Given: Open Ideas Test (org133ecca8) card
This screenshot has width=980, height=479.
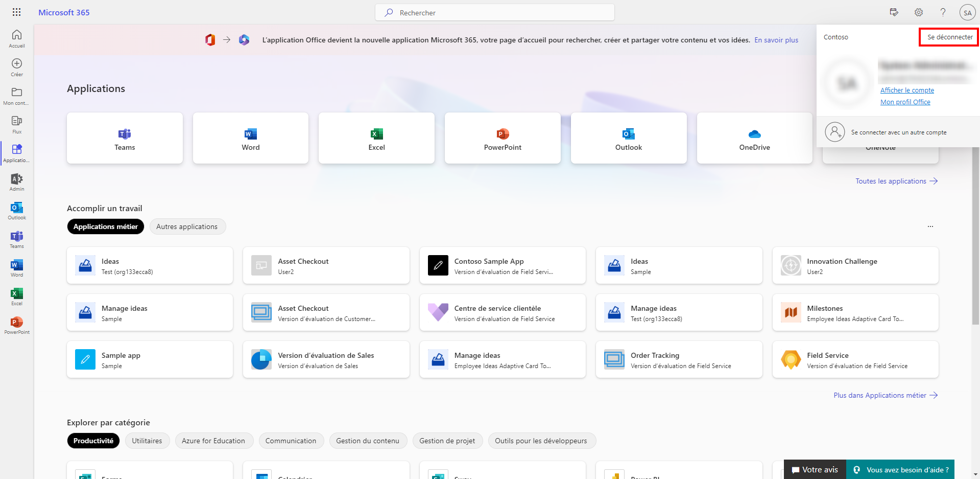Looking at the screenshot, I should click(150, 265).
